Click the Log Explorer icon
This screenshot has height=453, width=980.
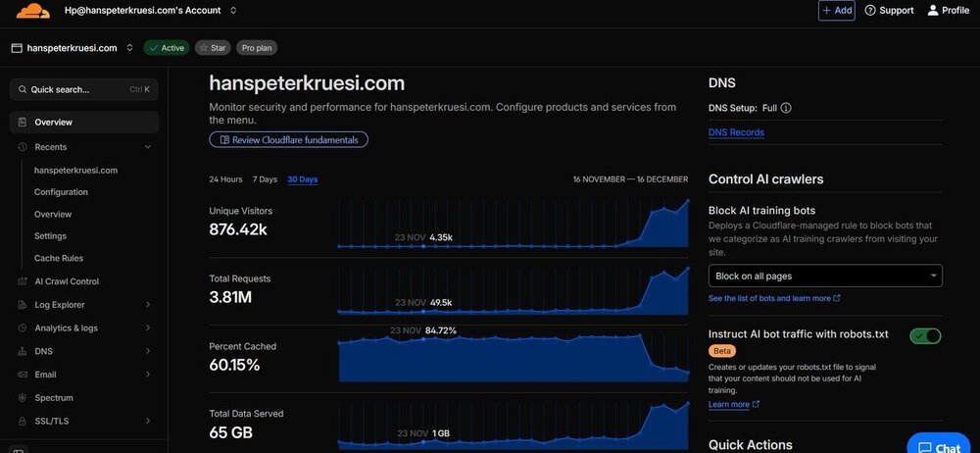click(23, 305)
